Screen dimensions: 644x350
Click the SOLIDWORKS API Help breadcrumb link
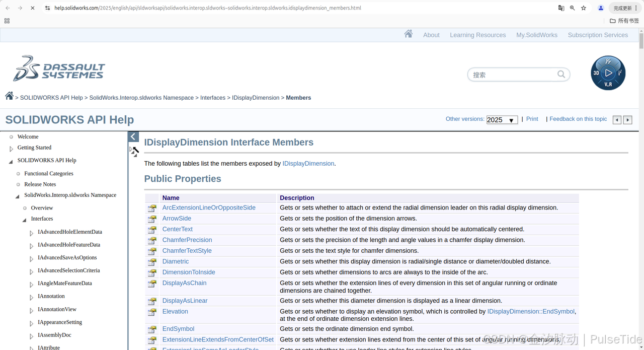pyautogui.click(x=51, y=98)
